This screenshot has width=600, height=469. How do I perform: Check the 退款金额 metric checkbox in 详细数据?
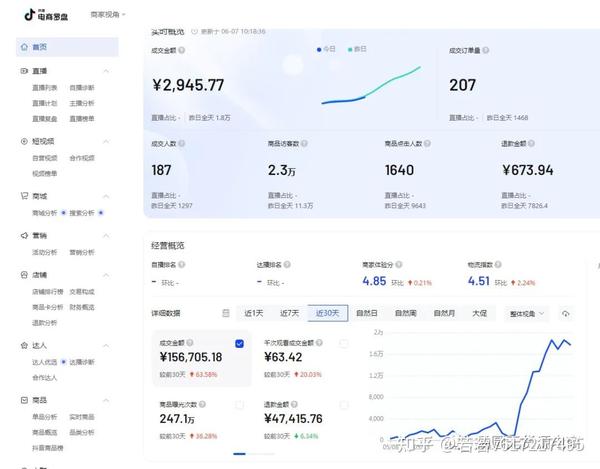click(x=344, y=405)
